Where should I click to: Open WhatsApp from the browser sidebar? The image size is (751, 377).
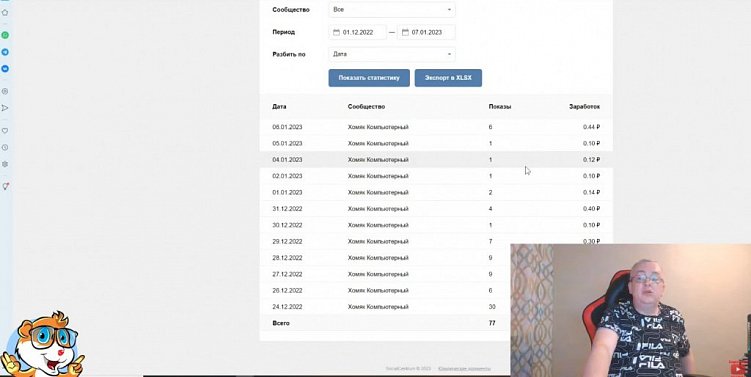(5, 35)
